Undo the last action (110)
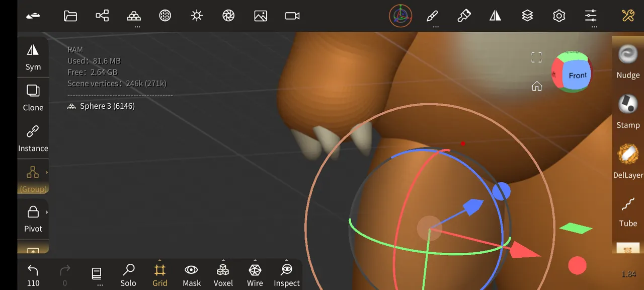Viewport: 644px width, 290px height. coord(33,275)
